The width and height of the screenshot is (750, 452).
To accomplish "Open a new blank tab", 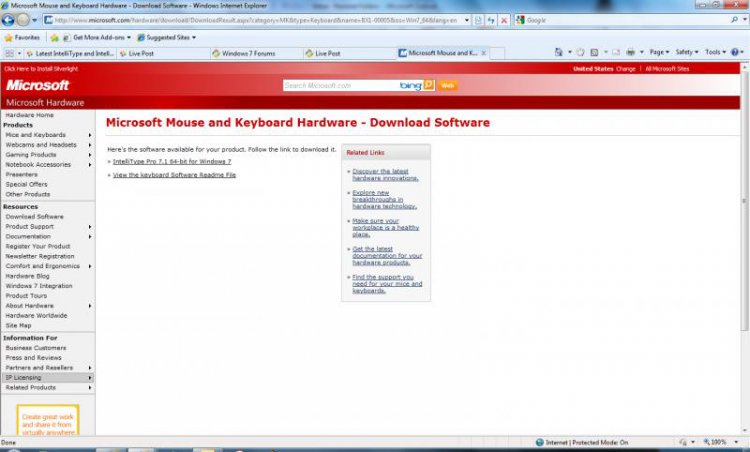I will click(x=497, y=53).
